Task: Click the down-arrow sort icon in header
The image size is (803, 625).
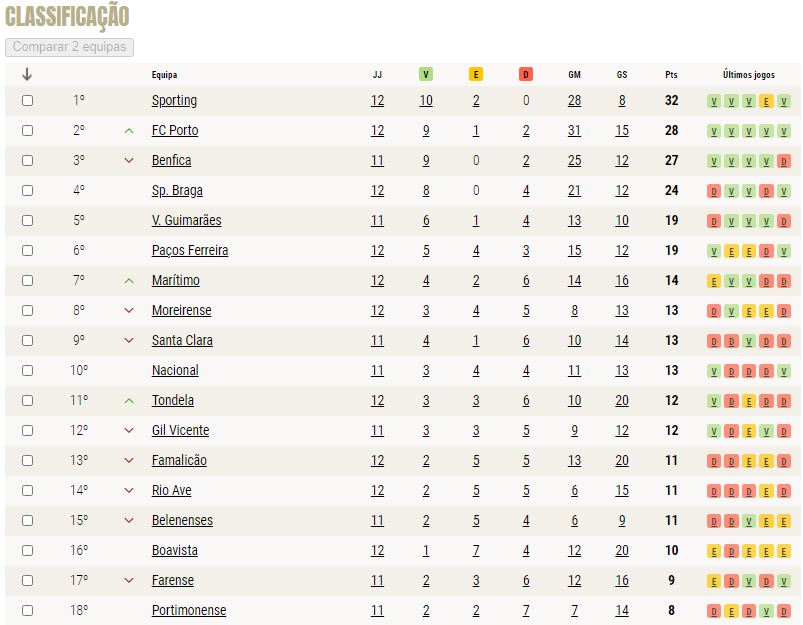Action: pos(27,75)
